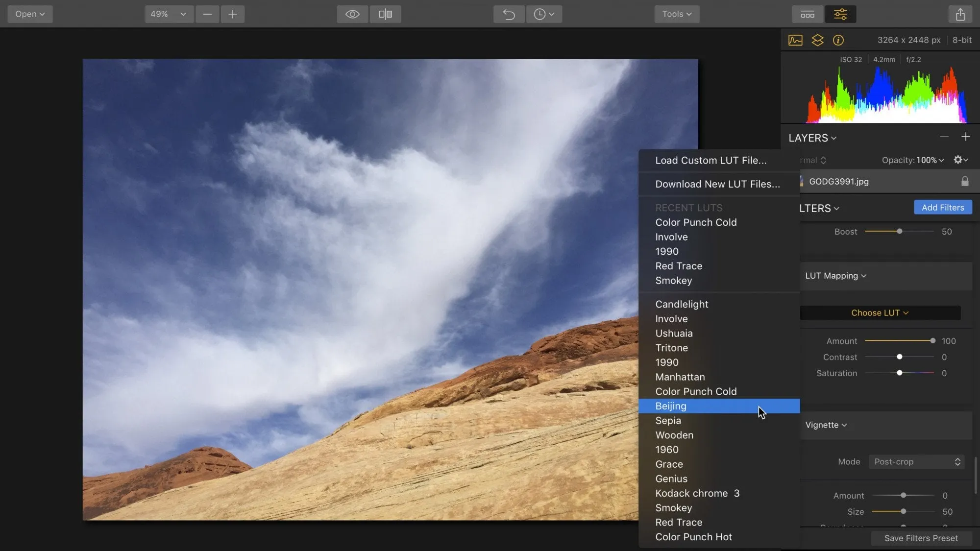Open the Tools dropdown menu
The image size is (980, 551).
click(677, 14)
